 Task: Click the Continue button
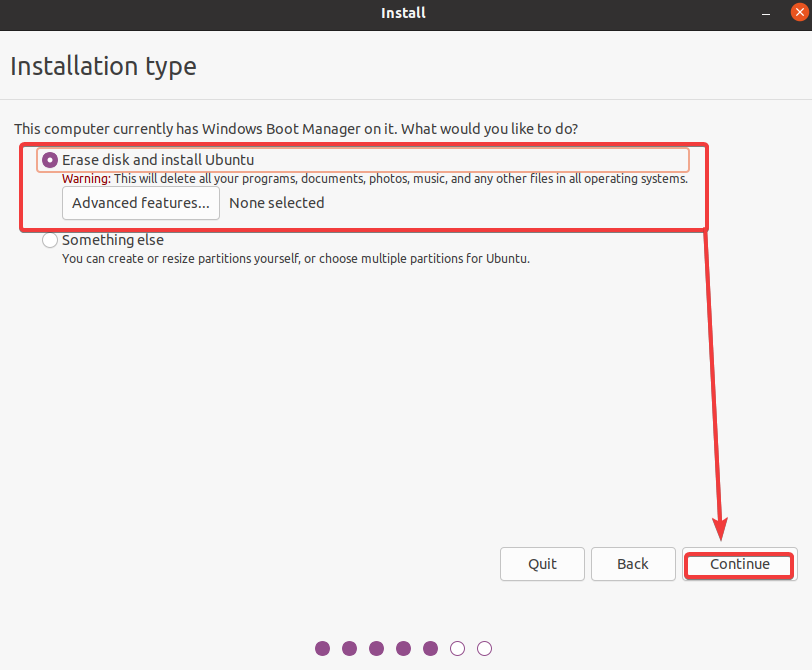740,564
